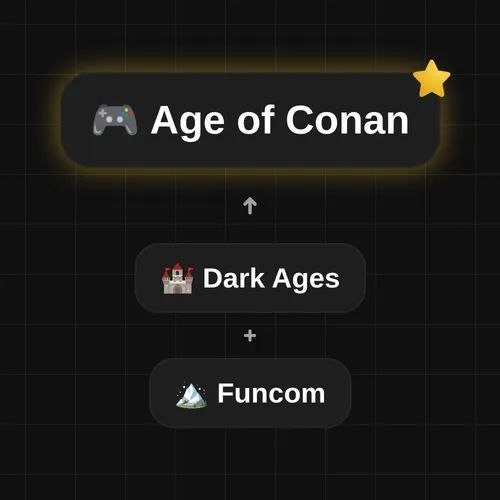Viewport: 500px width, 500px height.
Task: Select the Funcom element card
Action: 250,393
